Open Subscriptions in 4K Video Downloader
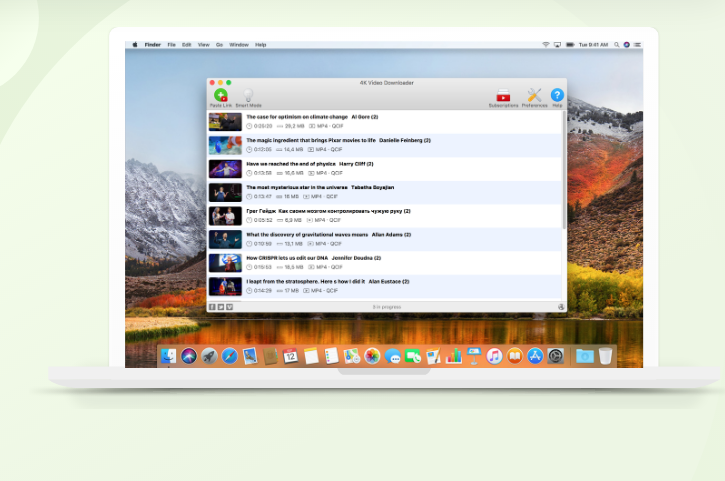This screenshot has width=725, height=481. point(503,98)
